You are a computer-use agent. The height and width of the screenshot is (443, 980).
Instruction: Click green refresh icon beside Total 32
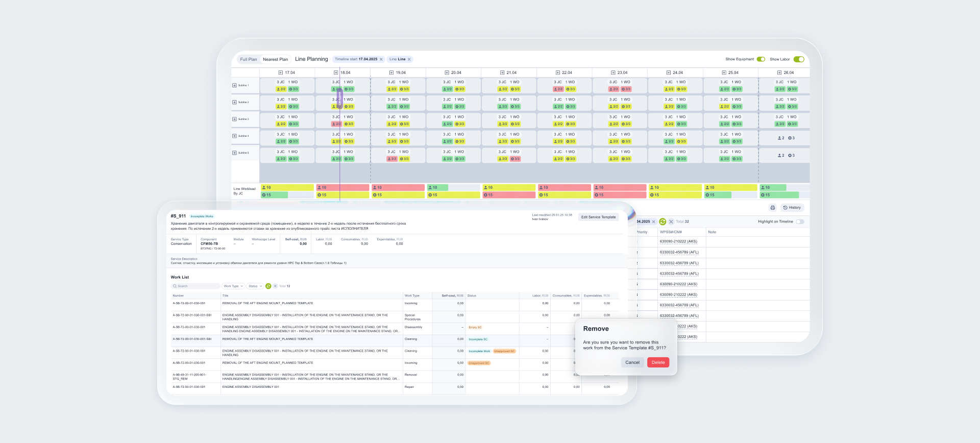(663, 222)
